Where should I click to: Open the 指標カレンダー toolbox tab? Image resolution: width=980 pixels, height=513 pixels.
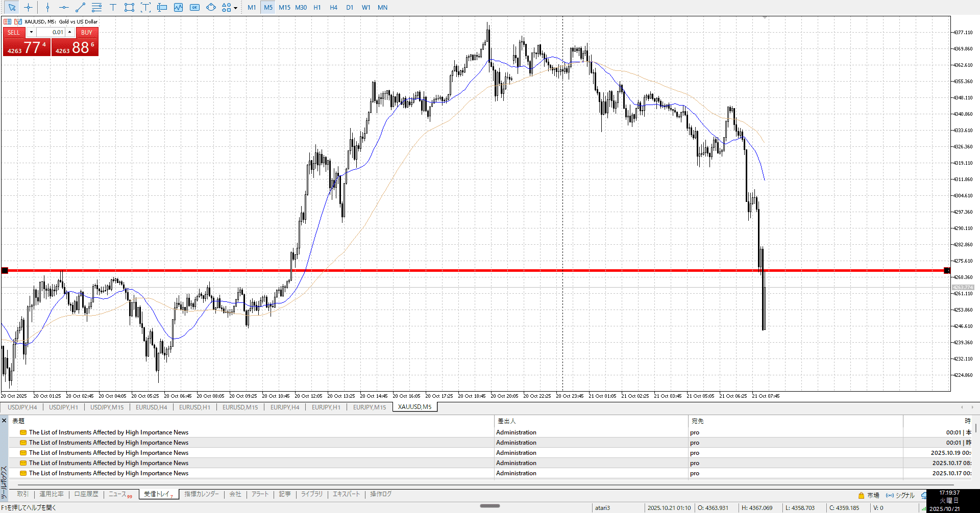pos(202,494)
